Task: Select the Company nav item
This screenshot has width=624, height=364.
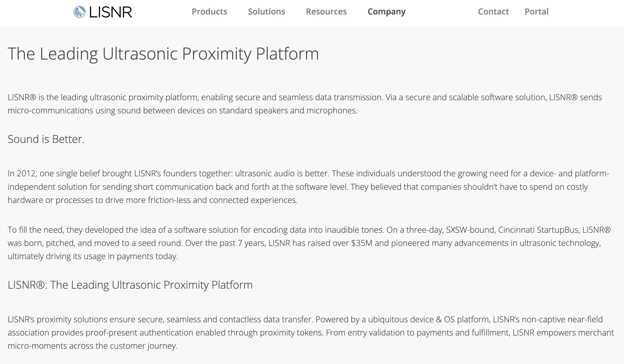Action: pyautogui.click(x=386, y=12)
